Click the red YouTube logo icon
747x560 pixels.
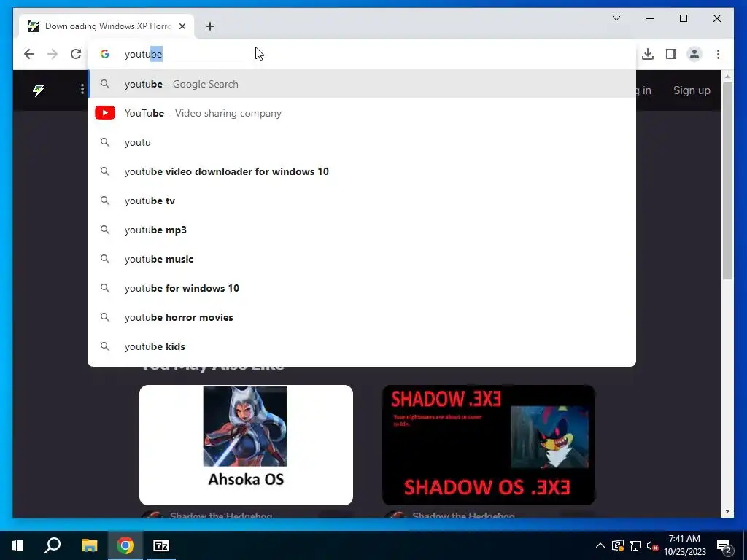click(x=105, y=113)
